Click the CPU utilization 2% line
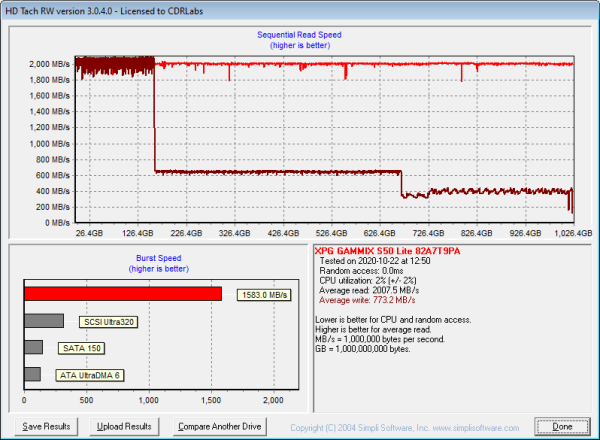This screenshot has height=440, width=600. coord(368,280)
